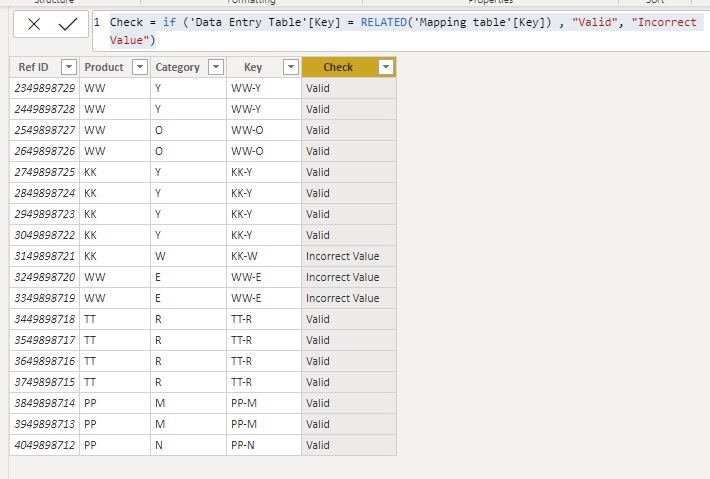Click cell with Ref ID 2649898726
The image size is (710, 479).
point(44,151)
